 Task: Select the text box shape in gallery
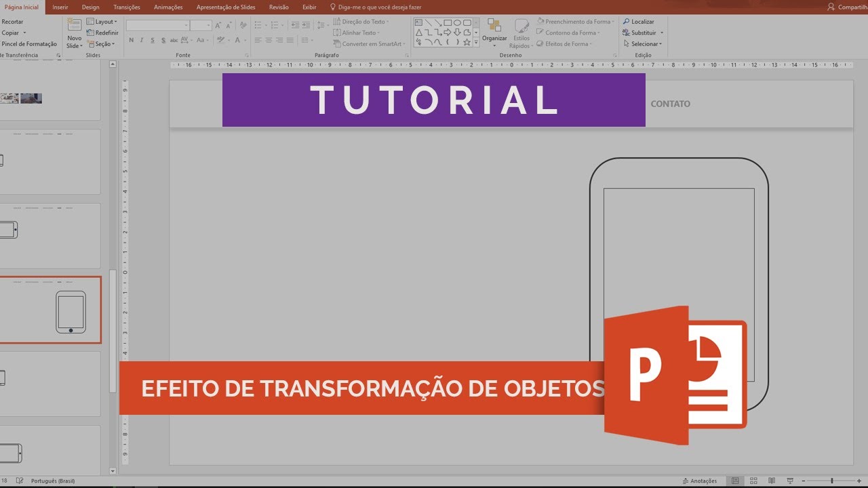(x=419, y=22)
